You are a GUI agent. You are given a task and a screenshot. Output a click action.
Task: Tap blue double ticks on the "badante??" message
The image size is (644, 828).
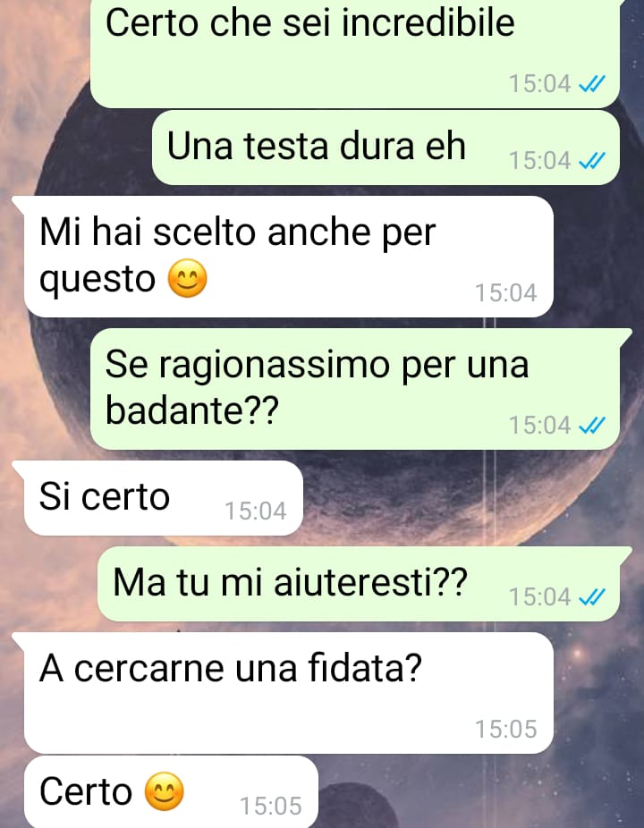[592, 425]
